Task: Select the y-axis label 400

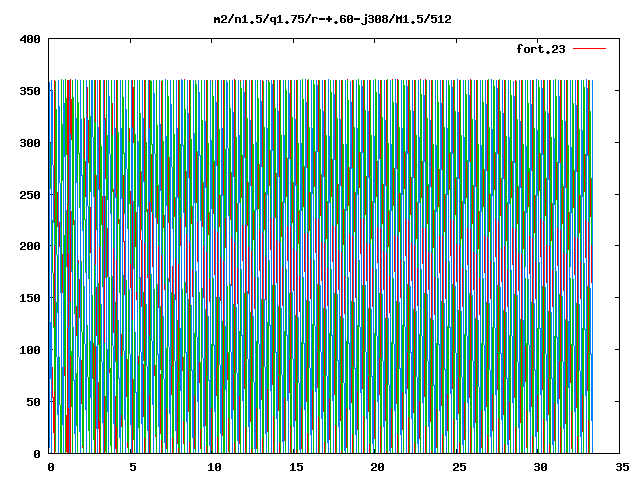Action: (x=30, y=40)
